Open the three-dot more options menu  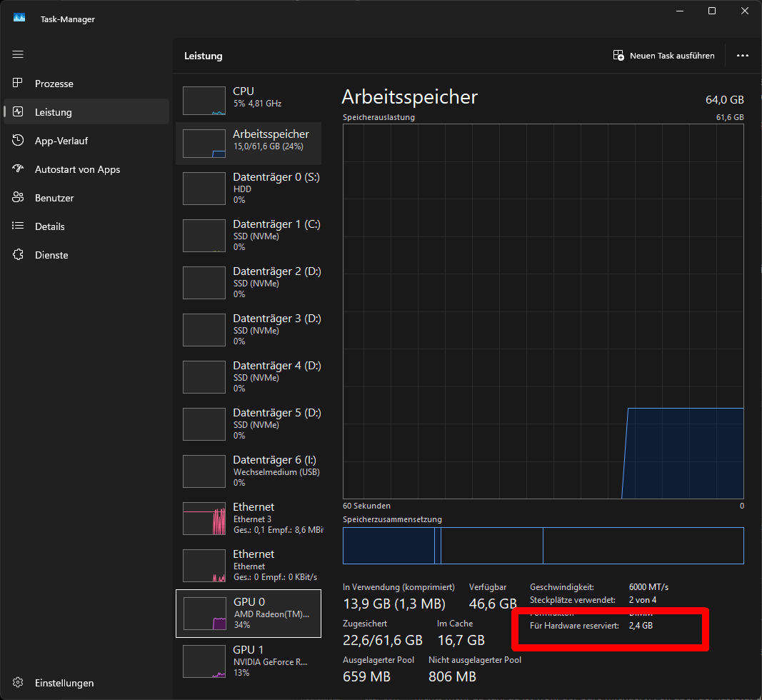pyautogui.click(x=743, y=56)
